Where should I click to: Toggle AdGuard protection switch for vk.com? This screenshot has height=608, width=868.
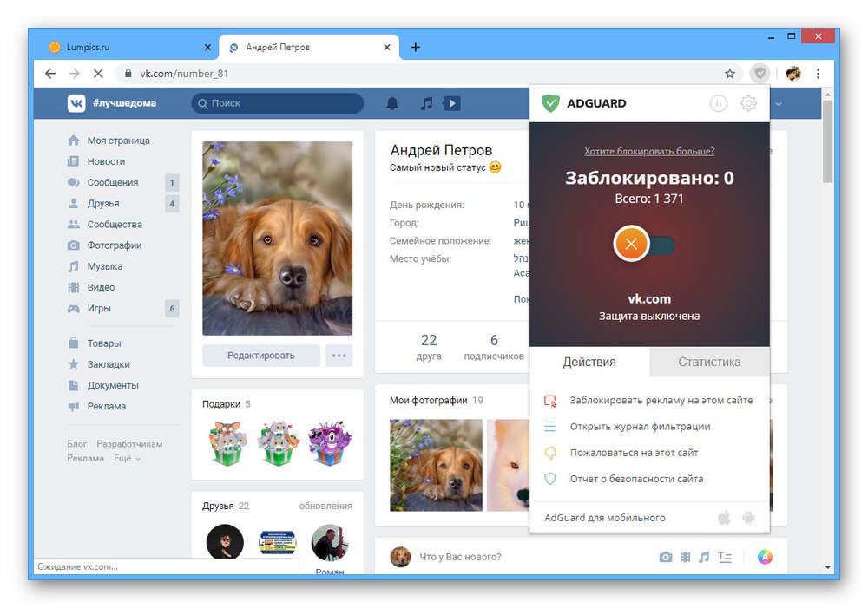point(644,244)
